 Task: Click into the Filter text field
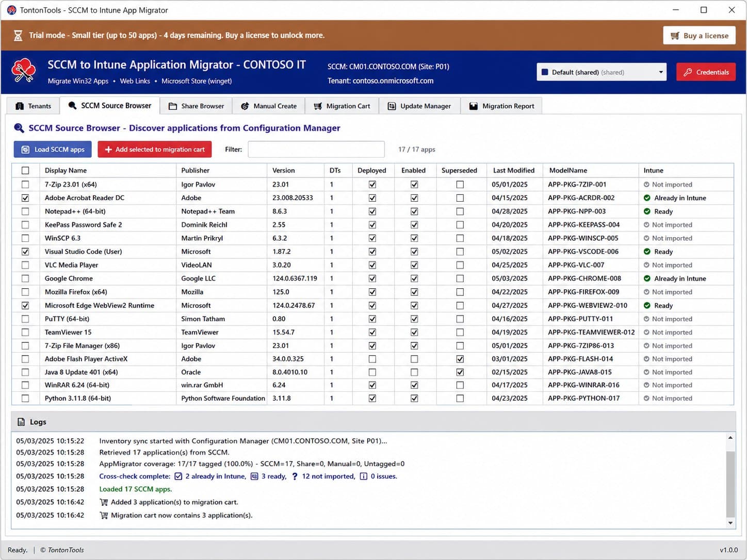[316, 150]
